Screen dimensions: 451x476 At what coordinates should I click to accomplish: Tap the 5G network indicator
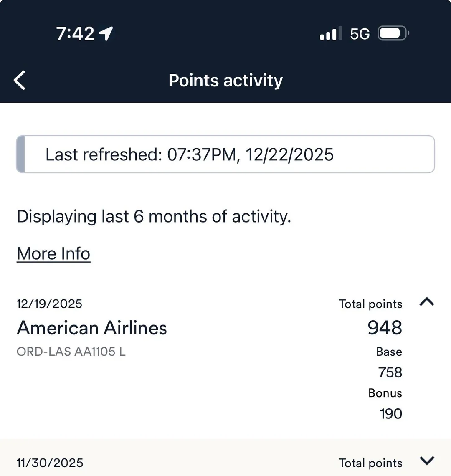pos(360,34)
